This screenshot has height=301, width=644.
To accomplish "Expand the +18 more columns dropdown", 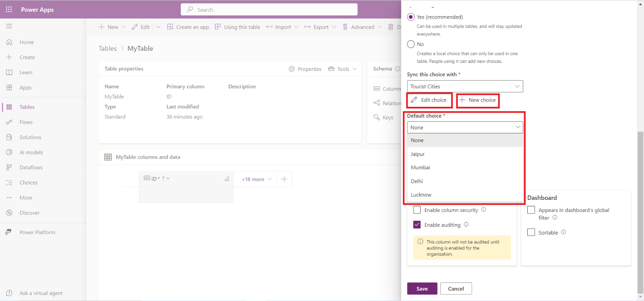I will (x=256, y=179).
